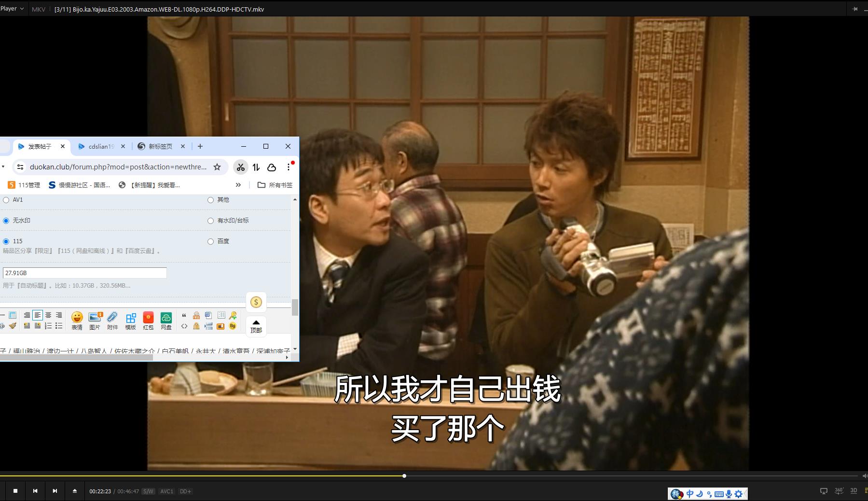This screenshot has height=501, width=868.
Task: Insert a blockquote in the editor
Action: (x=184, y=315)
